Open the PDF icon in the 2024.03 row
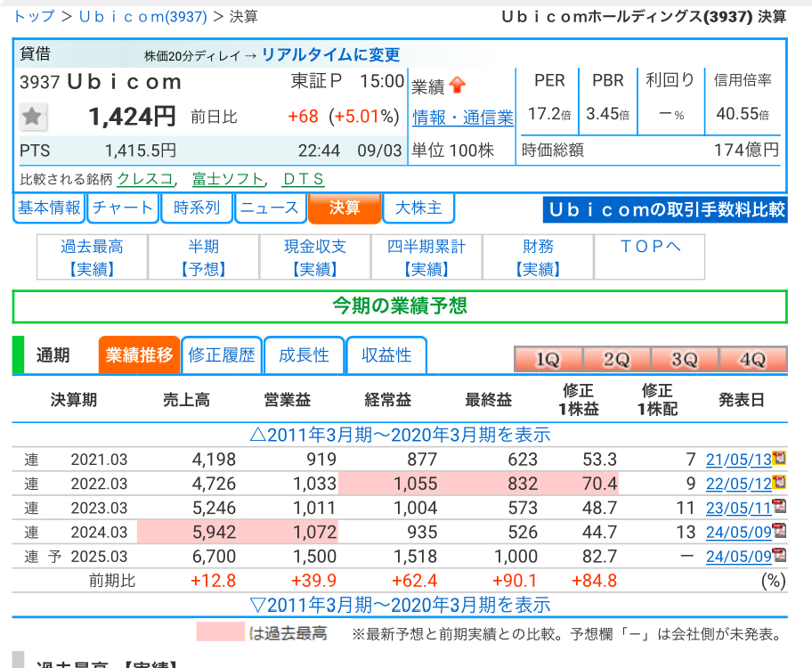812x668 pixels. [x=779, y=531]
